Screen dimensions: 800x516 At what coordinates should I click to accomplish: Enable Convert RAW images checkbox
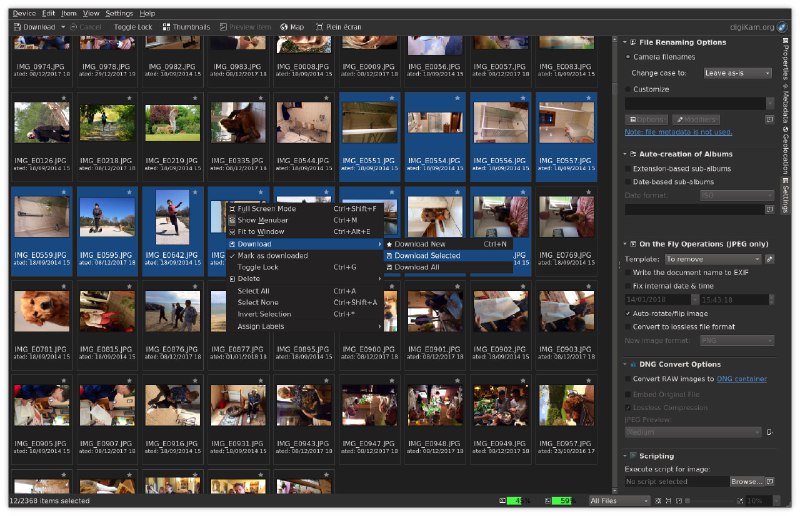629,379
